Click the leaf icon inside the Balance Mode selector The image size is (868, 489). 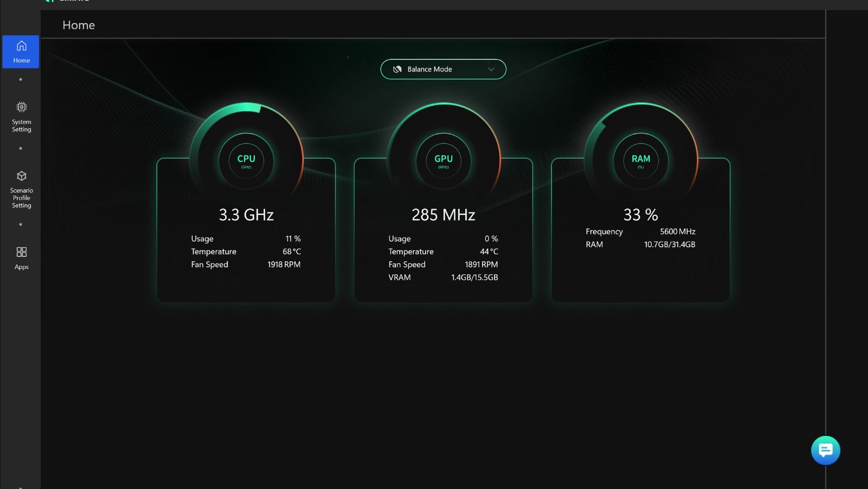point(397,69)
